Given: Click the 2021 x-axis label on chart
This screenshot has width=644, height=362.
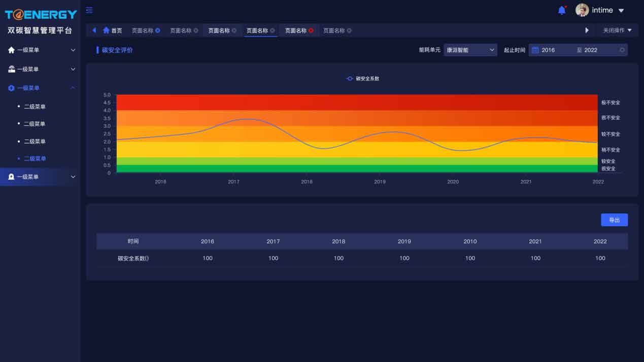Looking at the screenshot, I should click(526, 182).
